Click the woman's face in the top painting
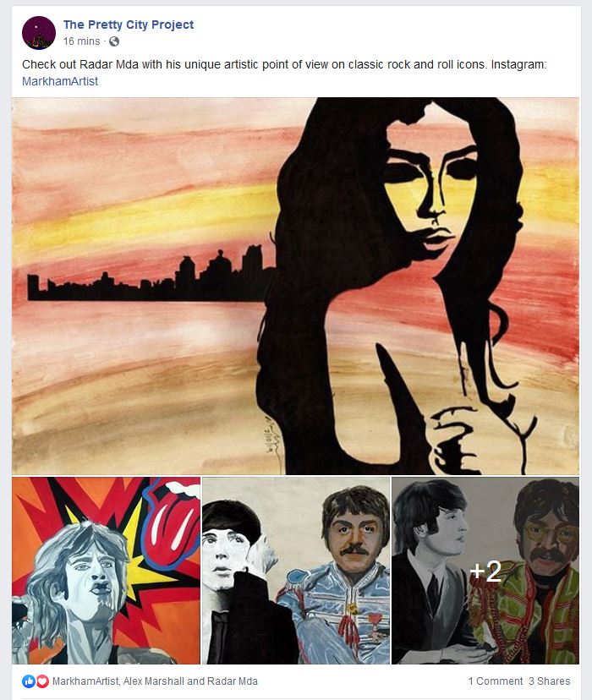This screenshot has width=592, height=700. 429,192
